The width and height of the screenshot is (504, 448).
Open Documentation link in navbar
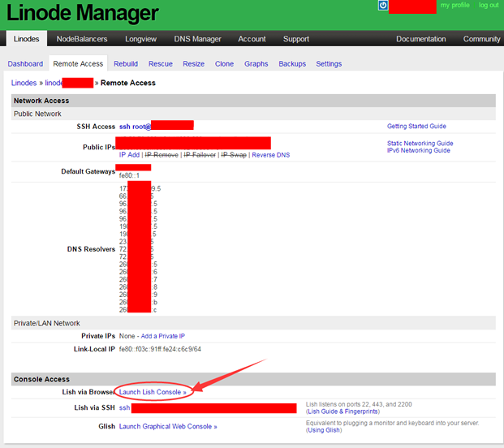click(420, 39)
